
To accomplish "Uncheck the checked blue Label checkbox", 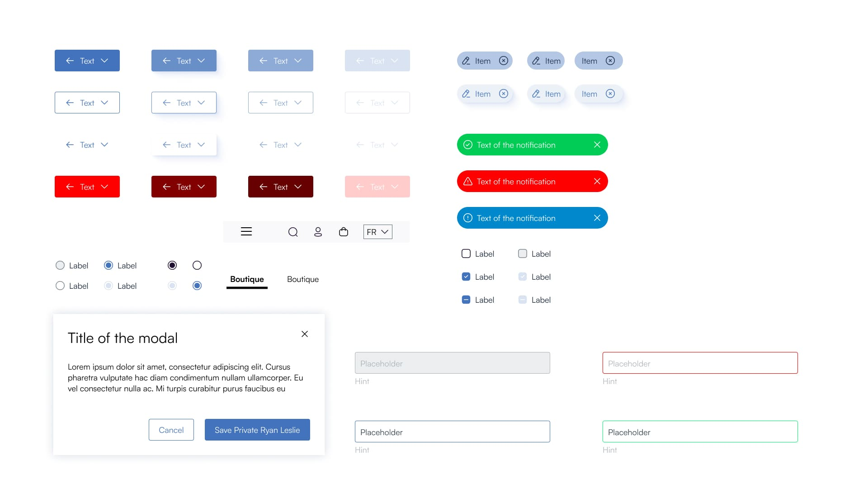I will [466, 277].
